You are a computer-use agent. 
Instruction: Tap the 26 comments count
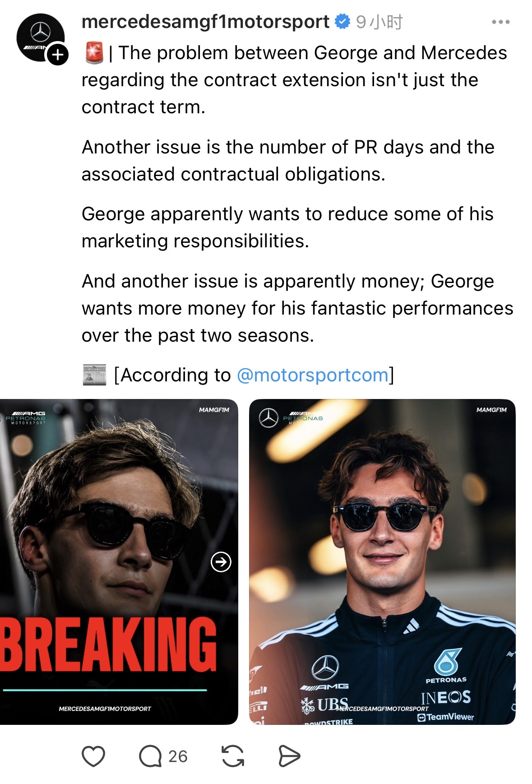178,756
